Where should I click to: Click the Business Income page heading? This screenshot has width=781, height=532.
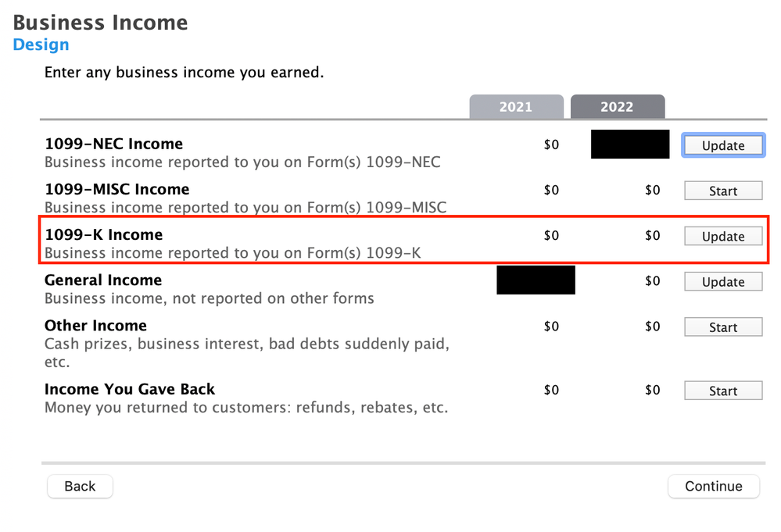pyautogui.click(x=100, y=22)
